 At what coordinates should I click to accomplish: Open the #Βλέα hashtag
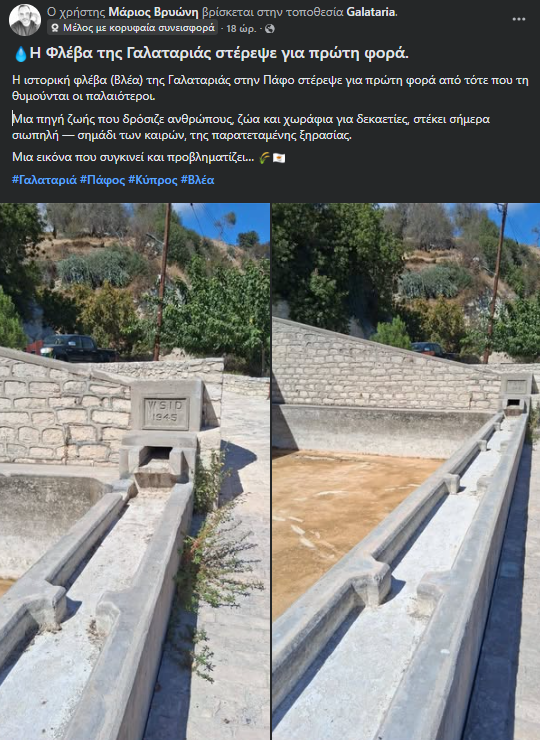tap(197, 180)
